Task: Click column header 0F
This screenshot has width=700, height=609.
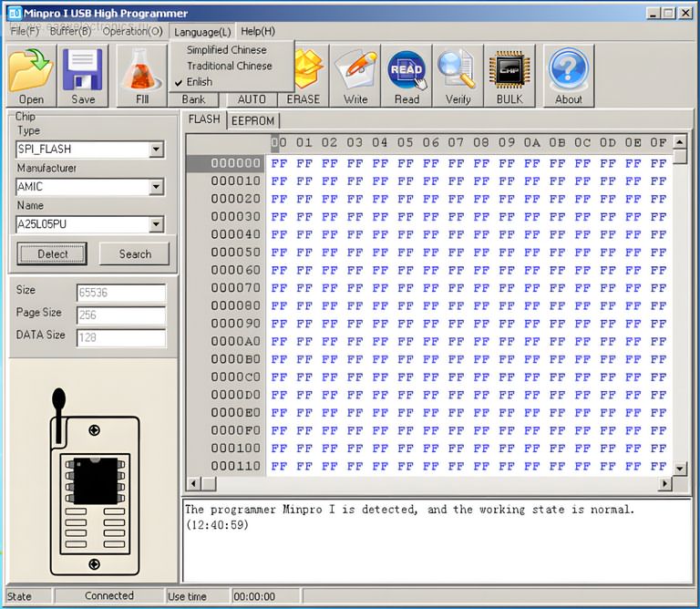Action: [x=658, y=142]
